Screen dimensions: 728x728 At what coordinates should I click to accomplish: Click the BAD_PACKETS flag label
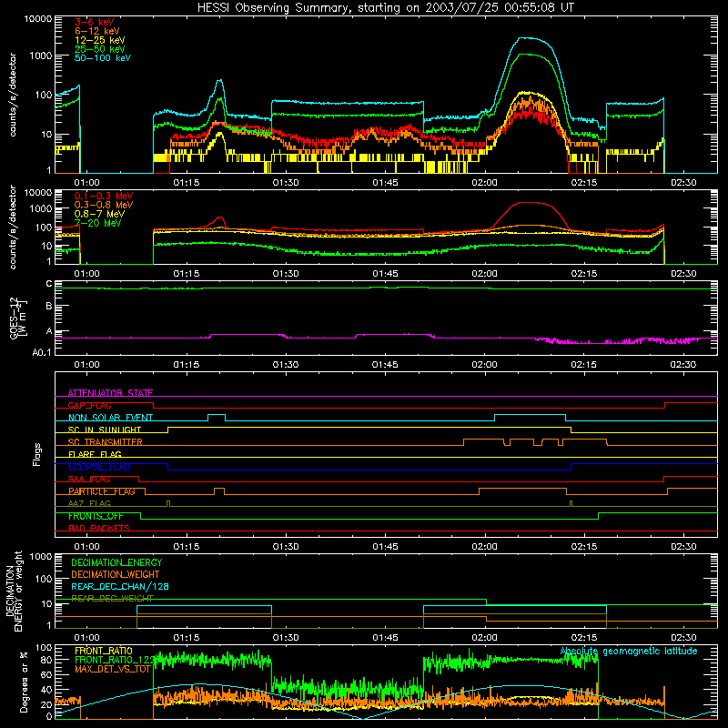(x=99, y=528)
